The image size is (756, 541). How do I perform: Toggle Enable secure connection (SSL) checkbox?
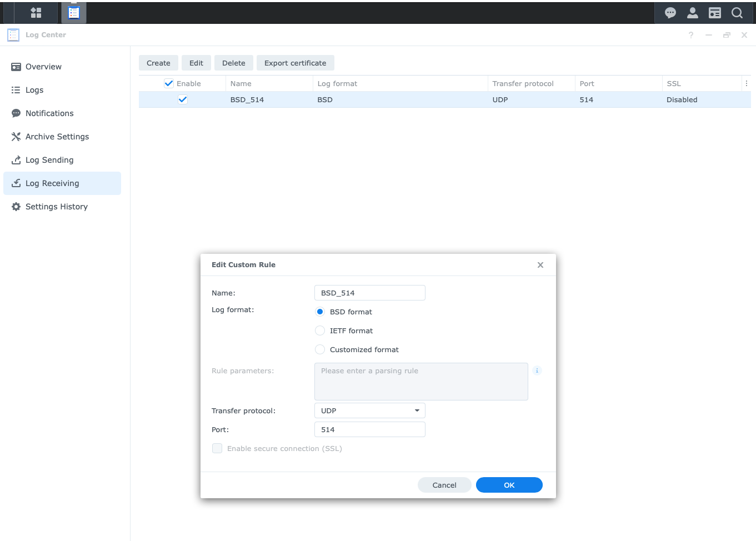217,448
